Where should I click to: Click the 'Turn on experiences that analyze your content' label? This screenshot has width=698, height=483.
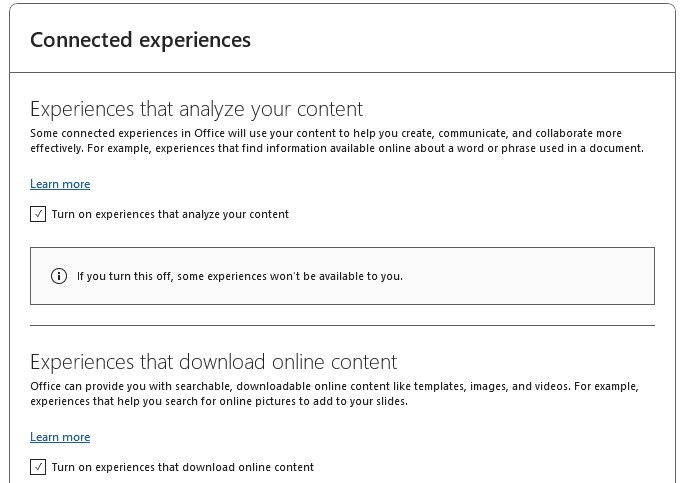pos(170,214)
